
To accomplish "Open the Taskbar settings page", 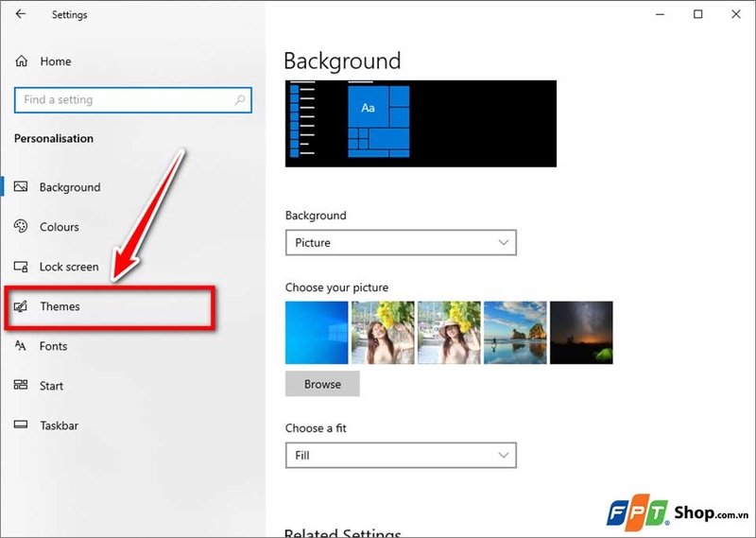I will [x=59, y=425].
